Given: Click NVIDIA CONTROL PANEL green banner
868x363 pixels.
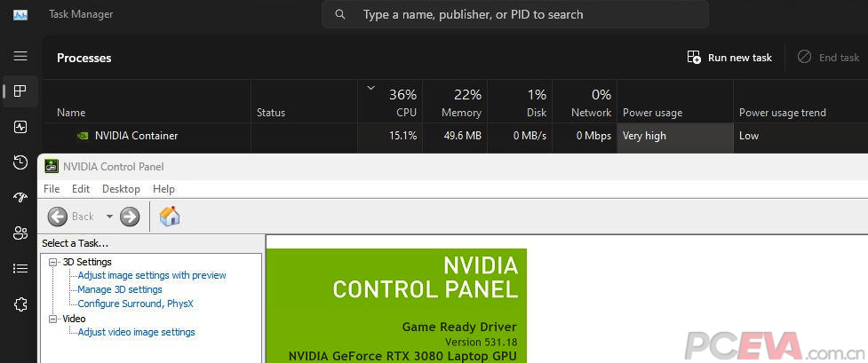Looking at the screenshot, I should click(x=396, y=305).
